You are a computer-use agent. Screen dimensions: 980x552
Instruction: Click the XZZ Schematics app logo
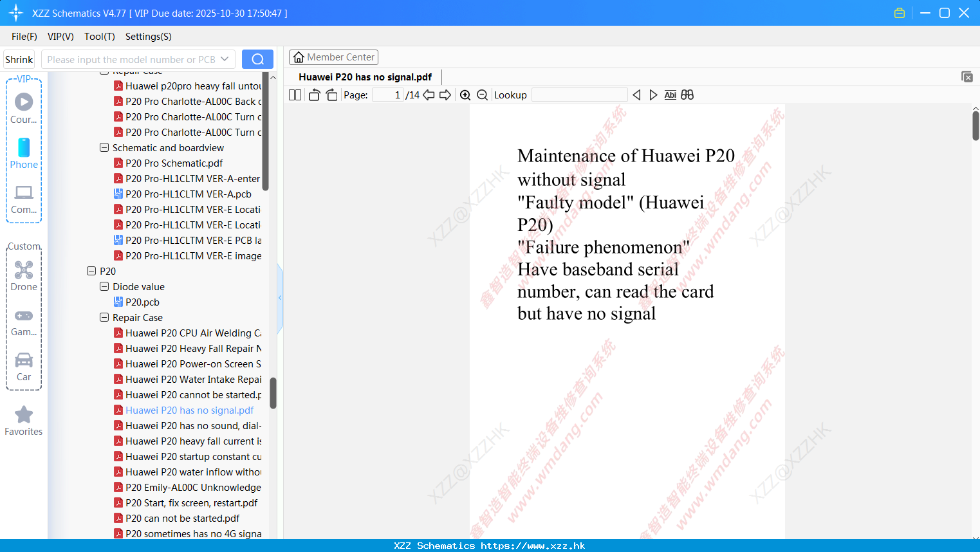coord(16,13)
